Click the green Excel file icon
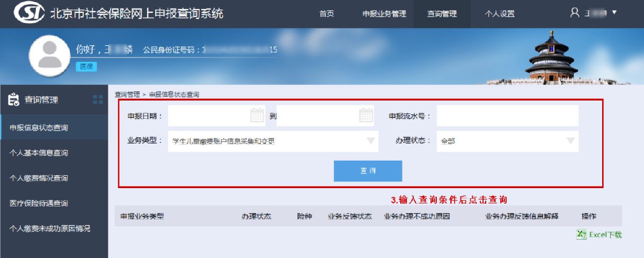 tap(581, 235)
